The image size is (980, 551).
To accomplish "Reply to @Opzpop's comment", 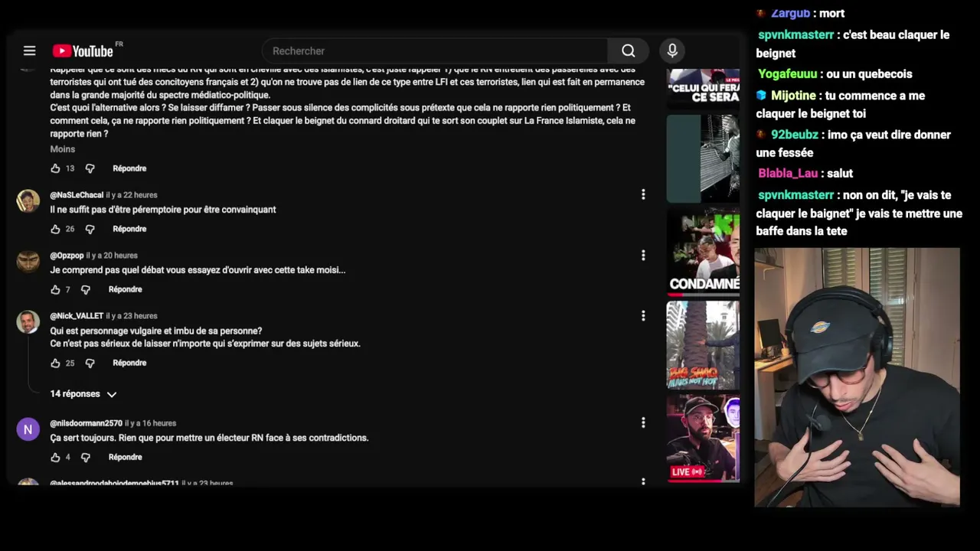I will (x=126, y=289).
